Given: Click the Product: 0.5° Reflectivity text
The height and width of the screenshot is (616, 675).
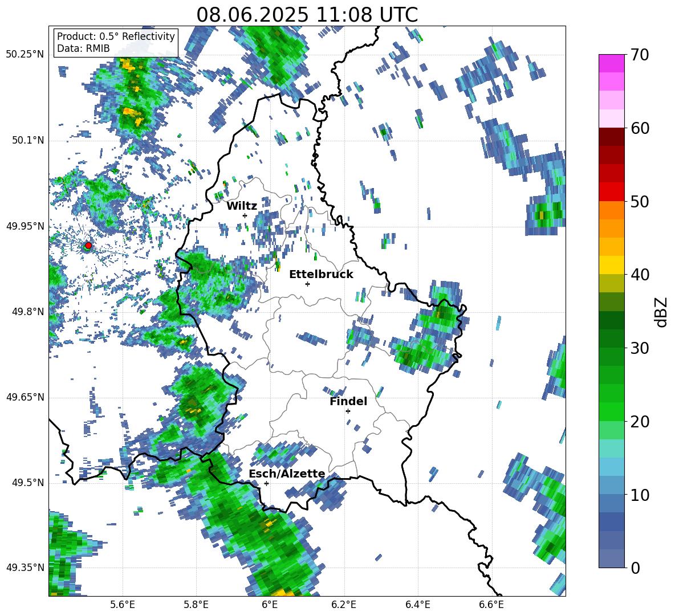Looking at the screenshot, I should pyautogui.click(x=116, y=36).
